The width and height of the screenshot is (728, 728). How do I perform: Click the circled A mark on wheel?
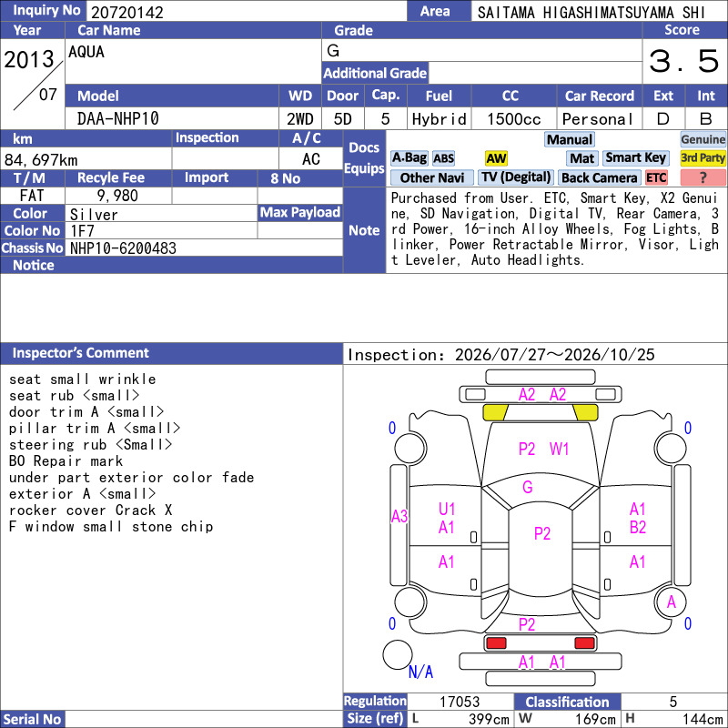pyautogui.click(x=671, y=602)
